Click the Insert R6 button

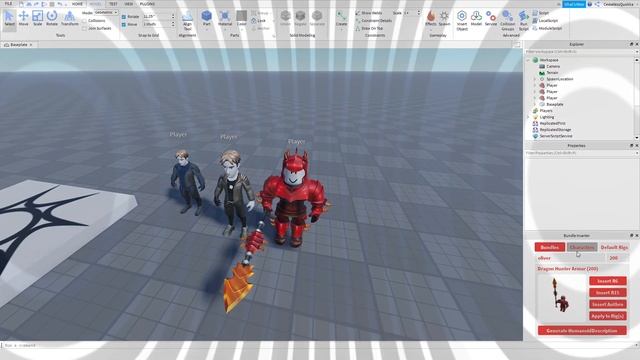point(608,281)
